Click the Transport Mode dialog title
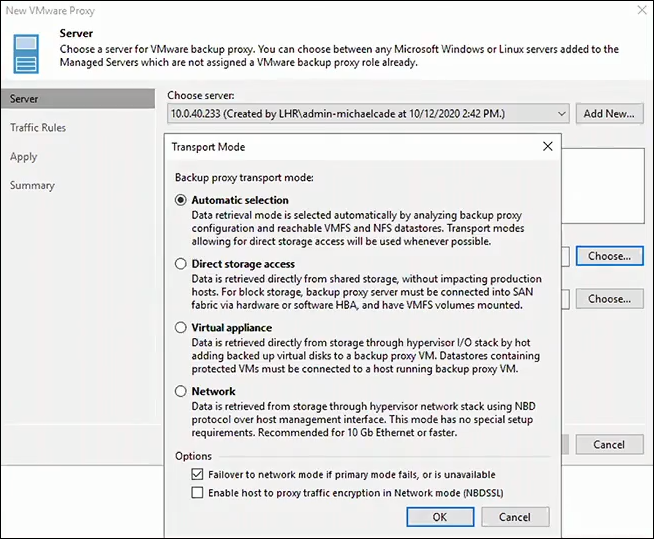This screenshot has width=654, height=539. [x=208, y=147]
